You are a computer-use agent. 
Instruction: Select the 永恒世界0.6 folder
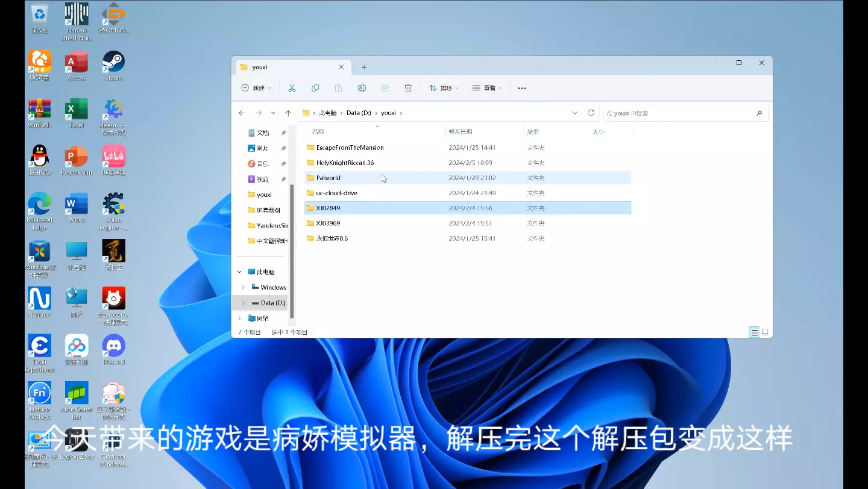pos(468,238)
